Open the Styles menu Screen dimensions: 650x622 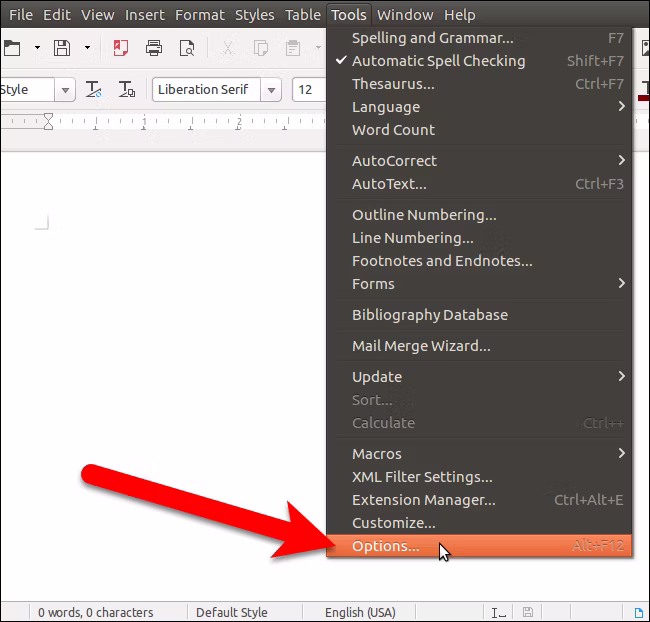point(255,15)
